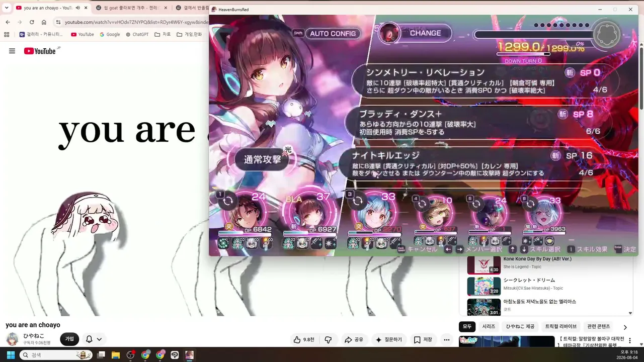Open the Chrome home page button
Viewport: 644px width, 362px height.
pos(44,22)
